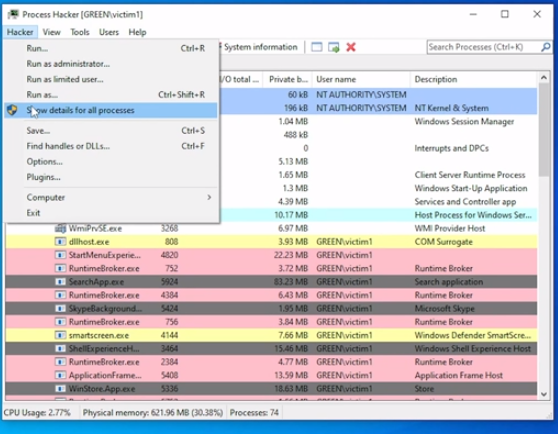Viewport: 558px width, 434px height.
Task: Click the red X terminate icon
Action: [351, 47]
